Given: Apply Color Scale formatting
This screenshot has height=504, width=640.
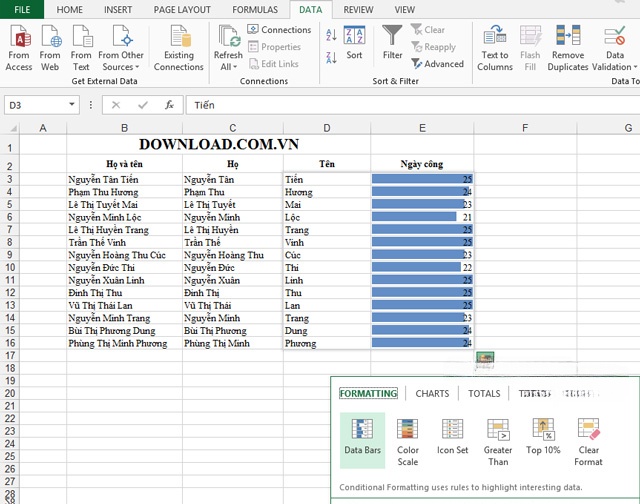Looking at the screenshot, I should [x=407, y=440].
